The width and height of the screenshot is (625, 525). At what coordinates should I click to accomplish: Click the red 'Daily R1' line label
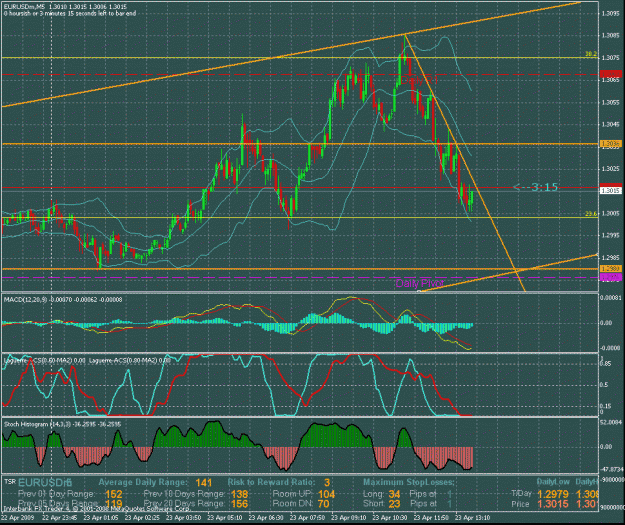419,80
